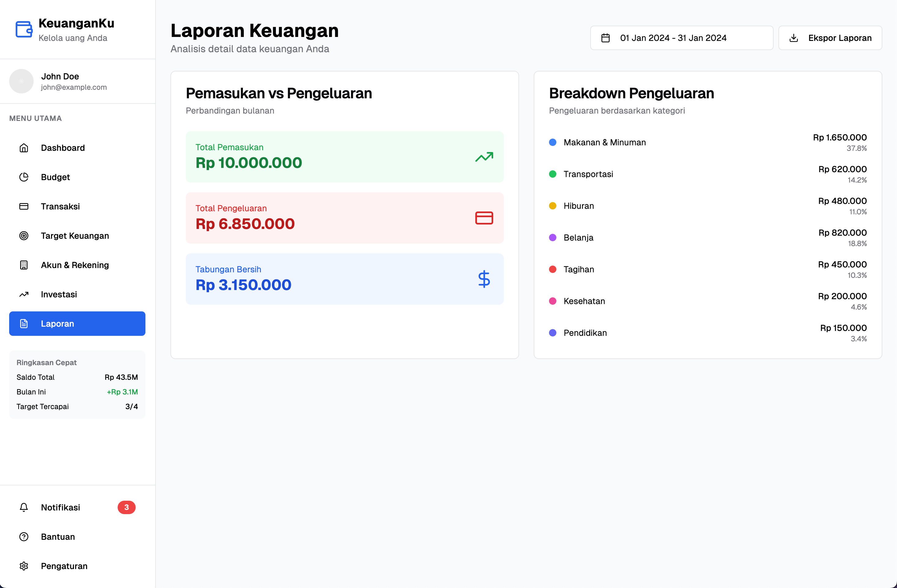Click the Rp 1.650.000 amount

point(840,137)
